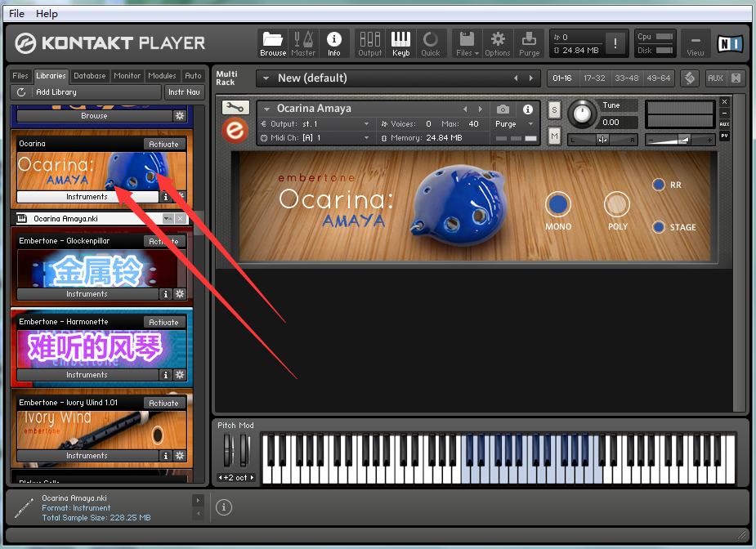Click the gear beside the top Browse button

(x=179, y=116)
